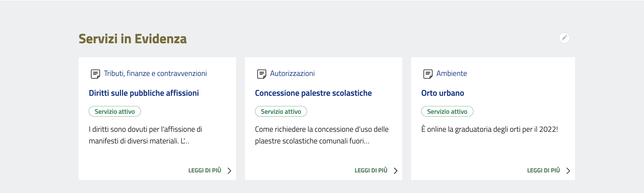Click arrow icon in Orto urbano card
This screenshot has height=193, width=644.
pos(568,171)
